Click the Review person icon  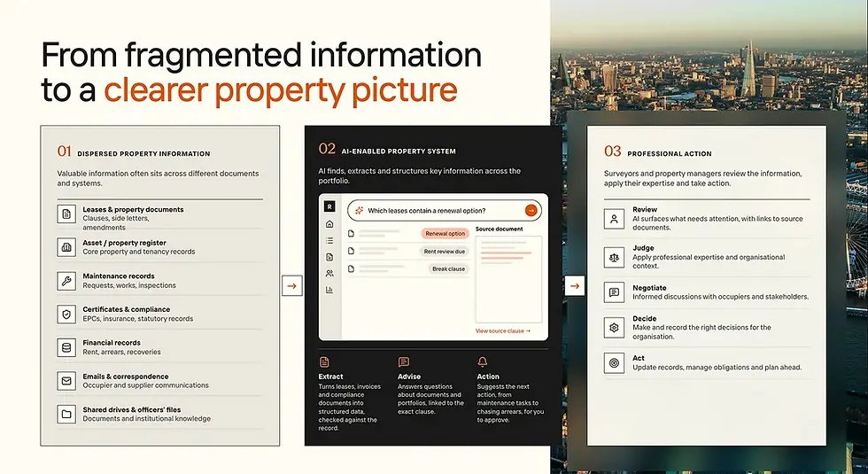coord(614,219)
